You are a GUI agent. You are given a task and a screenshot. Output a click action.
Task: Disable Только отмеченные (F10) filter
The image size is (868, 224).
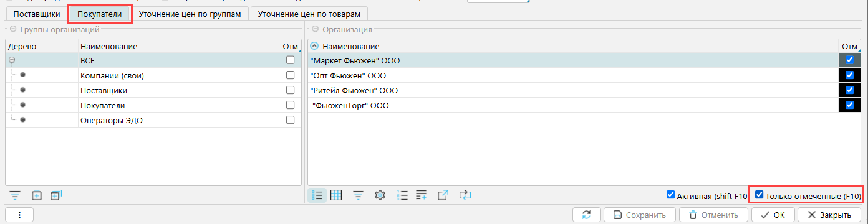759,195
